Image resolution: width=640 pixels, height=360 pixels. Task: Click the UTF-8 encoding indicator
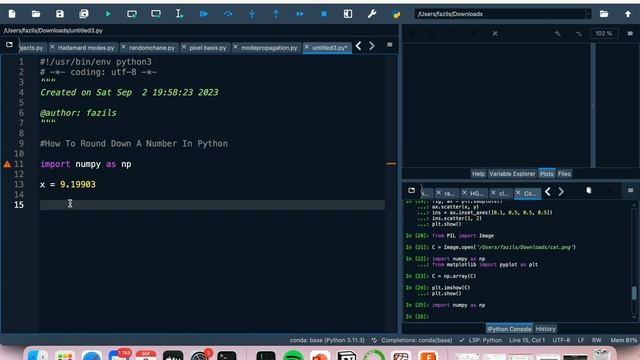click(561, 340)
